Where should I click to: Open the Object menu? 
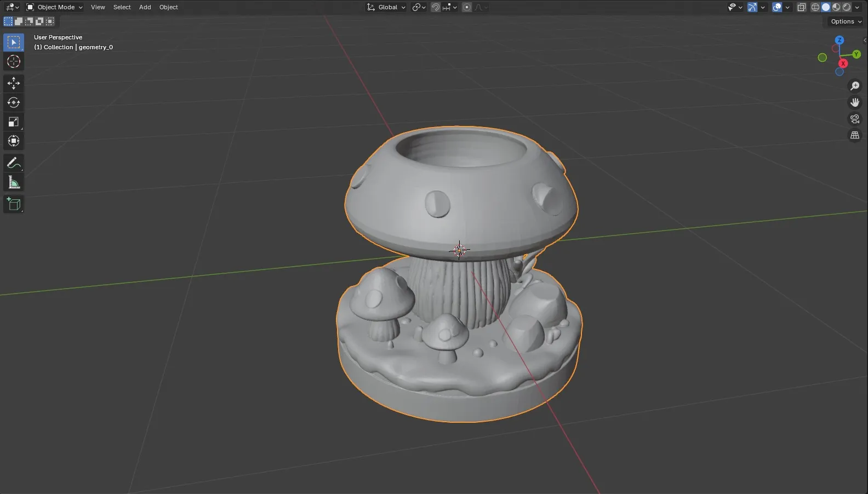168,7
